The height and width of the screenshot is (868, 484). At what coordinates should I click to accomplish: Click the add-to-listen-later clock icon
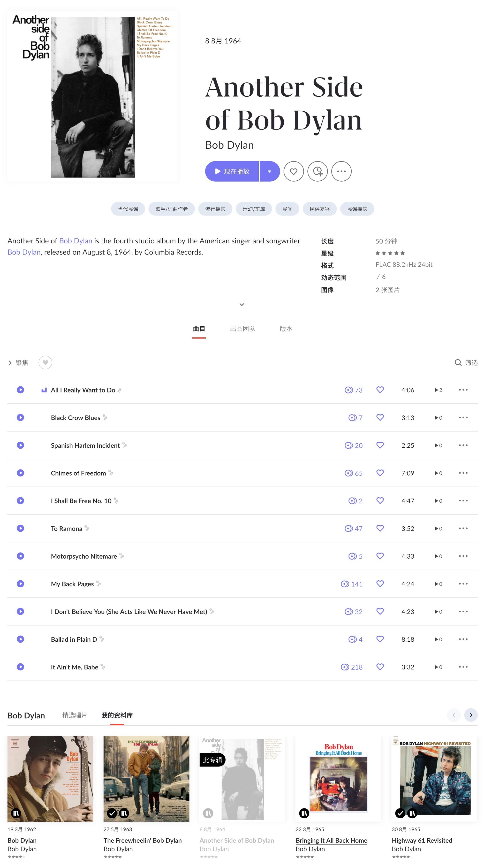pyautogui.click(x=317, y=171)
